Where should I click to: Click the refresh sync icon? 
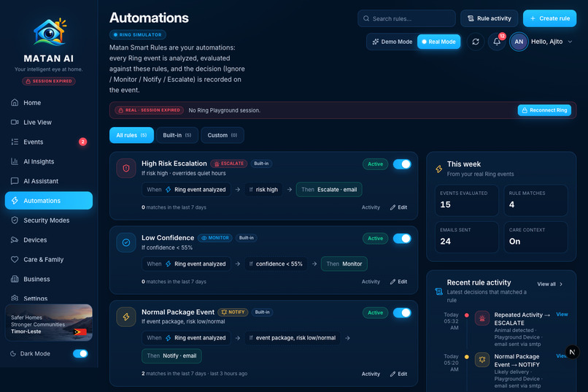pos(476,42)
